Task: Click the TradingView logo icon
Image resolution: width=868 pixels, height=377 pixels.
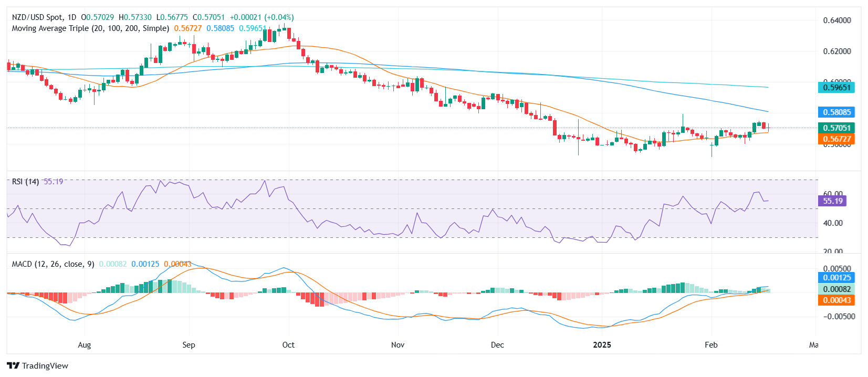Action: pyautogui.click(x=13, y=366)
